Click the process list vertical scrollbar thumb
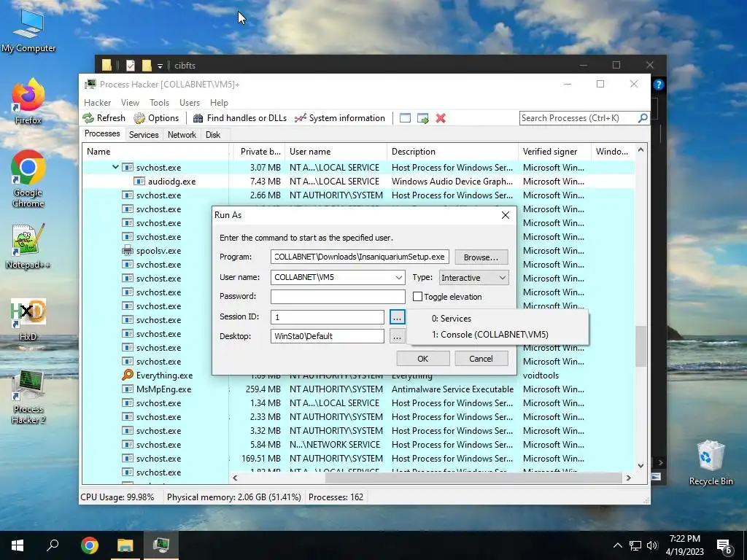This screenshot has height=560, width=747. click(x=640, y=346)
